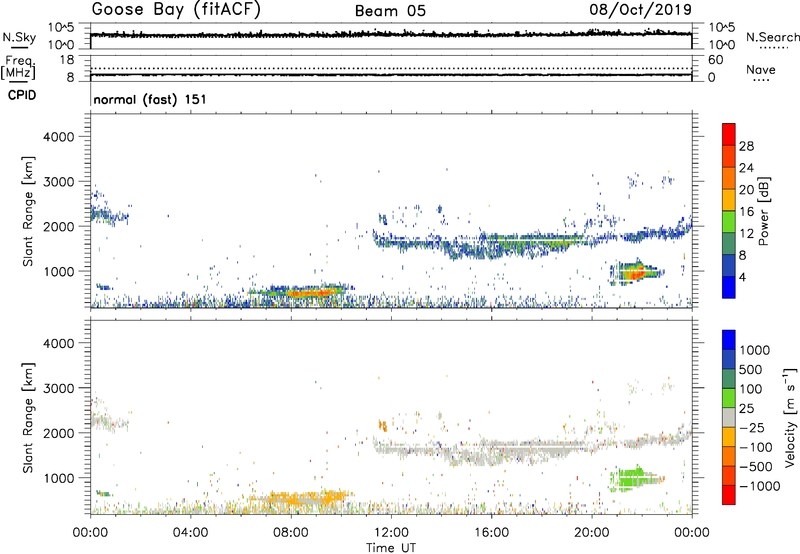Click the date '08/Oct/2019'
800x554 pixels.
pos(641,10)
